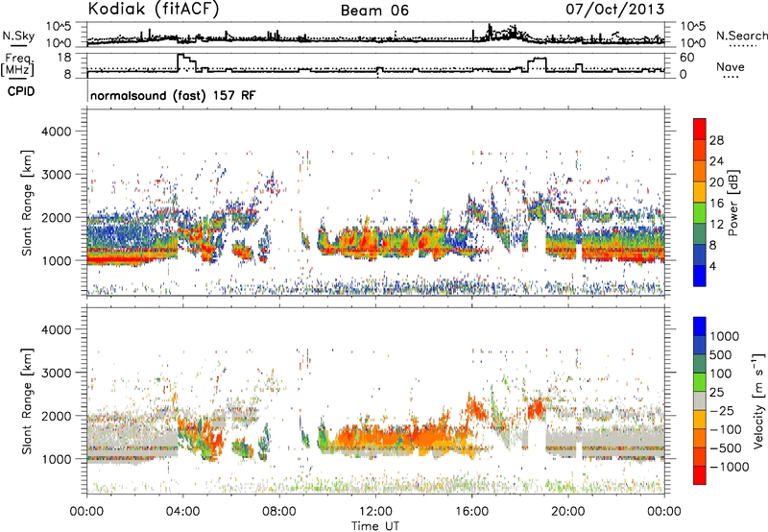Click the 'Kodiak (fitACF)' plot title

point(154,9)
